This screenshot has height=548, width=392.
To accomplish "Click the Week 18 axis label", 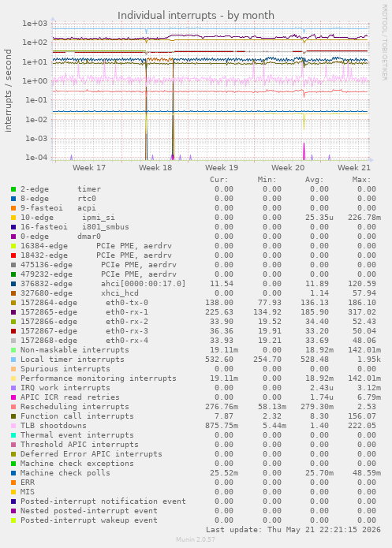I will point(155,167).
